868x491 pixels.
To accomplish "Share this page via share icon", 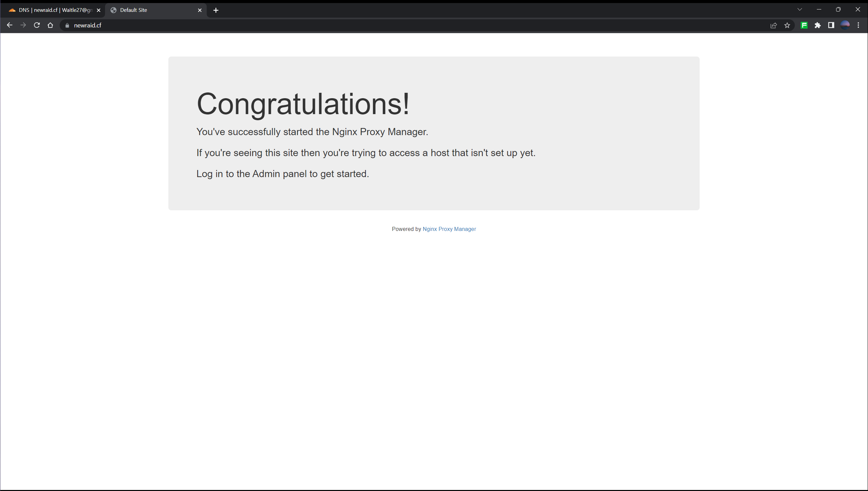I will point(773,25).
